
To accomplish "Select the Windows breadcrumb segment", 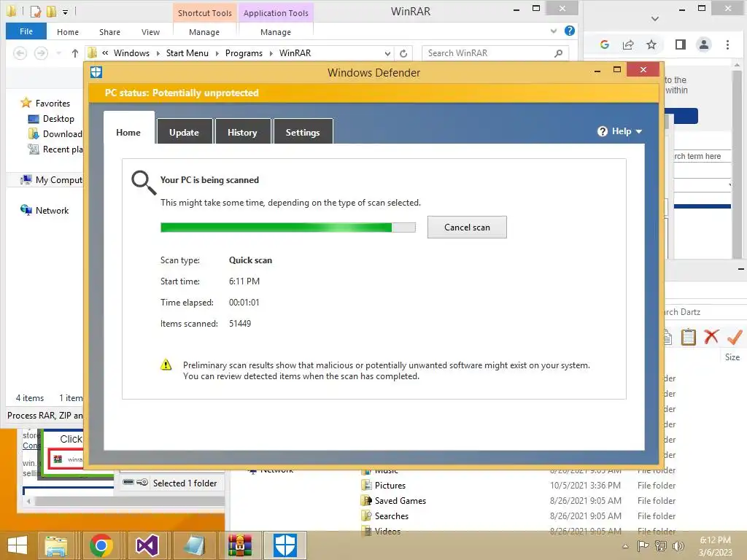I will click(131, 52).
